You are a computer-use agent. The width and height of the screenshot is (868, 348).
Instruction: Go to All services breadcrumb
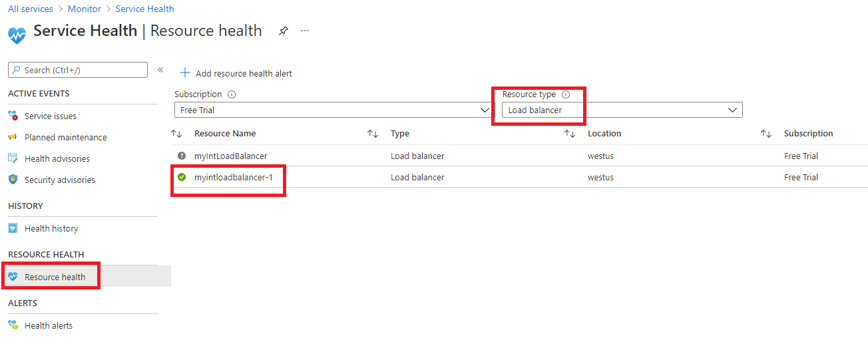point(31,9)
